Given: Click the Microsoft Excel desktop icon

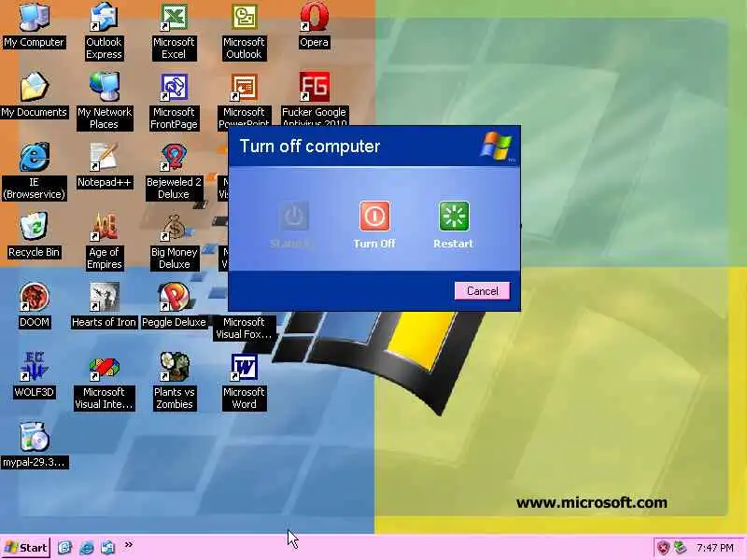Looking at the screenshot, I should pyautogui.click(x=174, y=17).
